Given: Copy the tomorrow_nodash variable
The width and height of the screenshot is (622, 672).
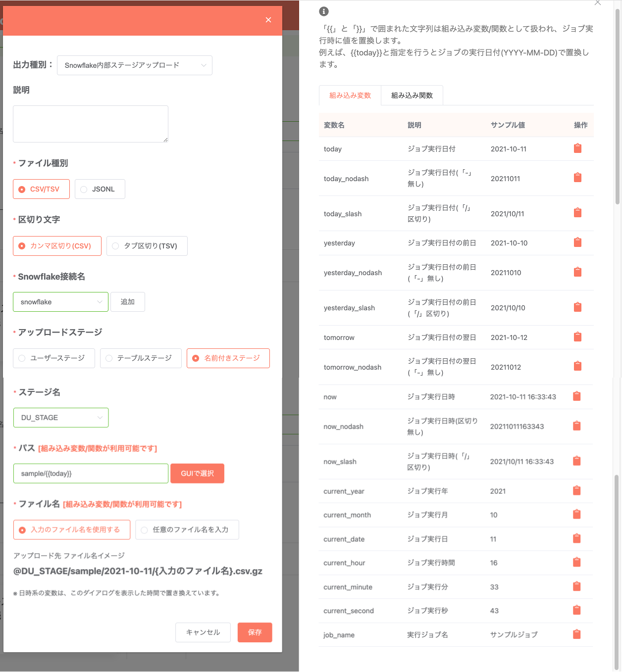Looking at the screenshot, I should pyautogui.click(x=577, y=366).
